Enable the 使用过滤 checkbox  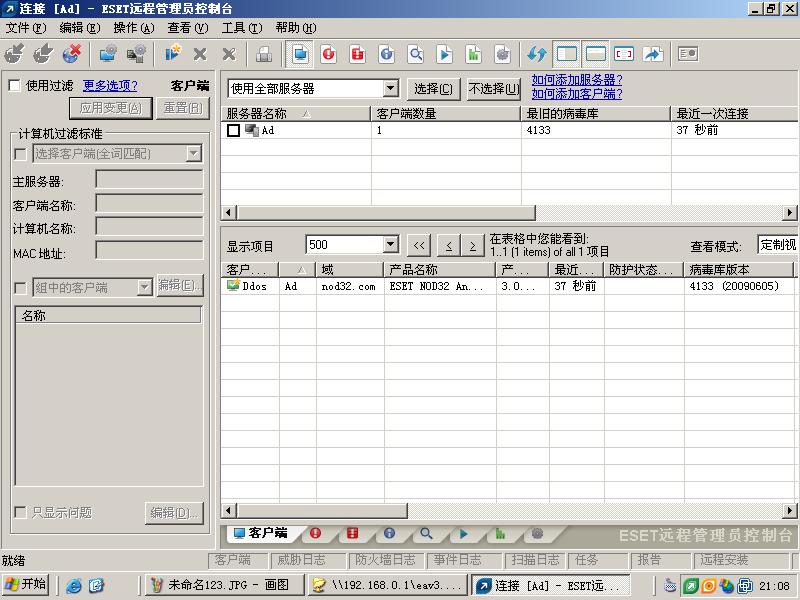(15, 86)
